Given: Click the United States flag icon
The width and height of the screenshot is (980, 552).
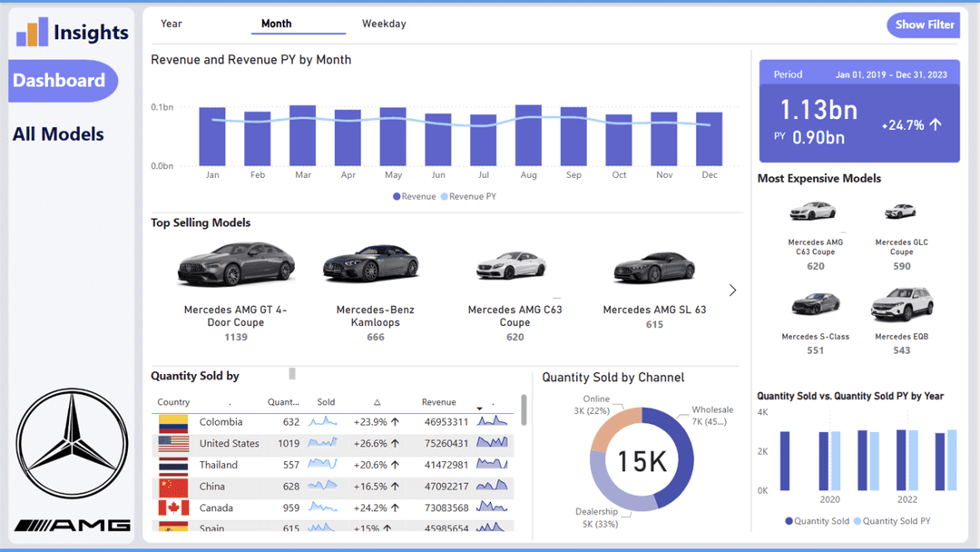Looking at the screenshot, I should [173, 444].
